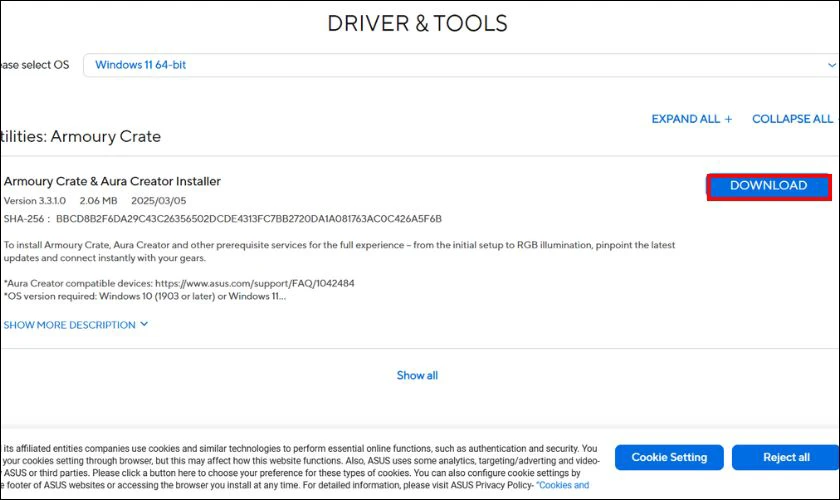The image size is (840, 500).
Task: Click the SHA-256 hash value text
Action: point(249,219)
